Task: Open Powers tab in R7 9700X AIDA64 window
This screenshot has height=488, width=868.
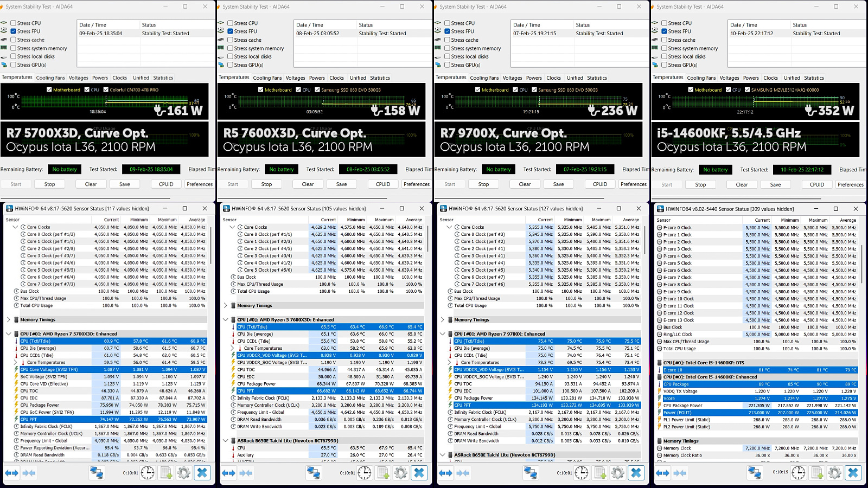Action: pos(534,78)
